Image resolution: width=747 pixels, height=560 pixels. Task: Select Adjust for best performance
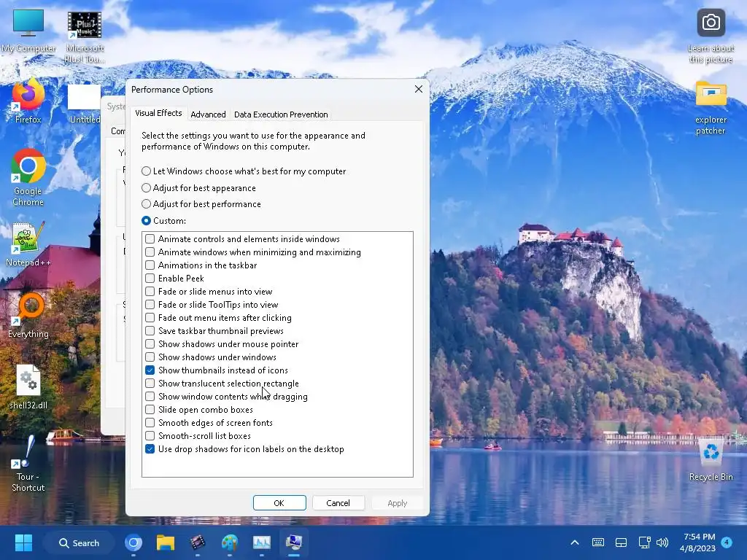pyautogui.click(x=201, y=204)
